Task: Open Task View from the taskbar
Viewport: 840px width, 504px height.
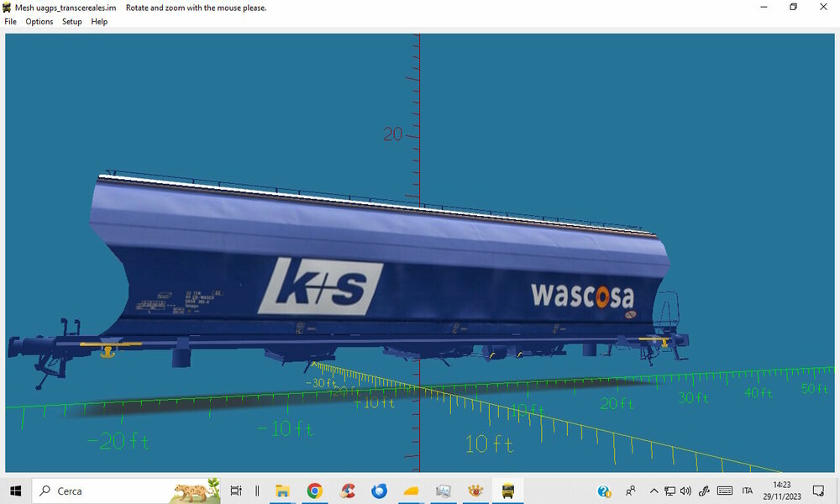Action: pos(236,491)
